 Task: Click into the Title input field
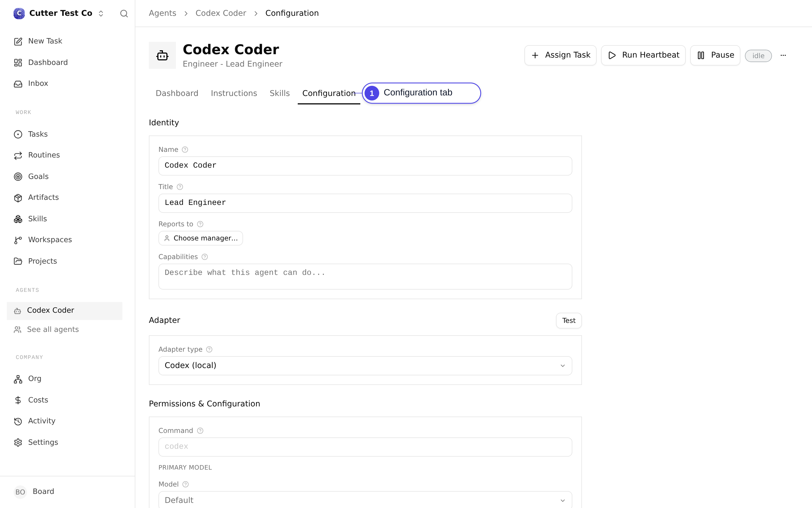click(x=365, y=203)
